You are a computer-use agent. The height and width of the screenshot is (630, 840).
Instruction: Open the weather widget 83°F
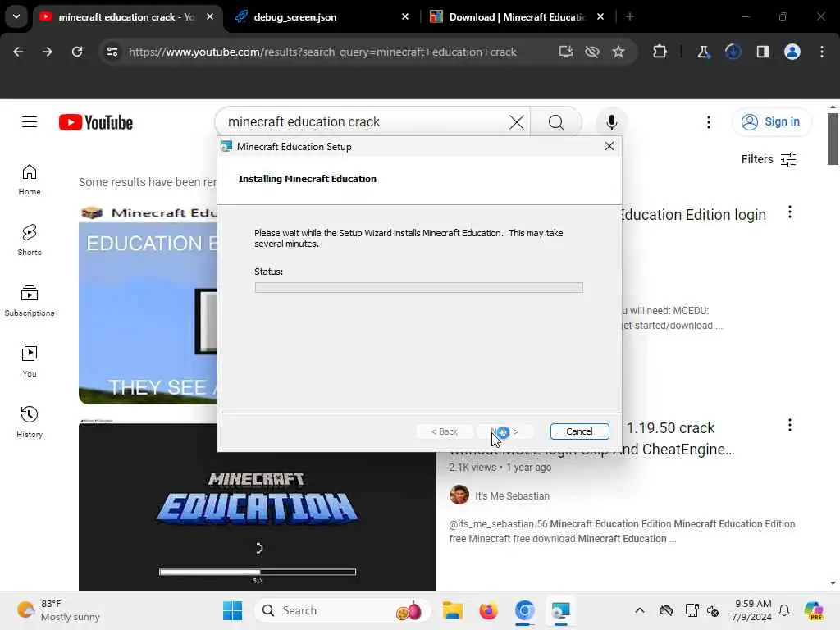58,610
